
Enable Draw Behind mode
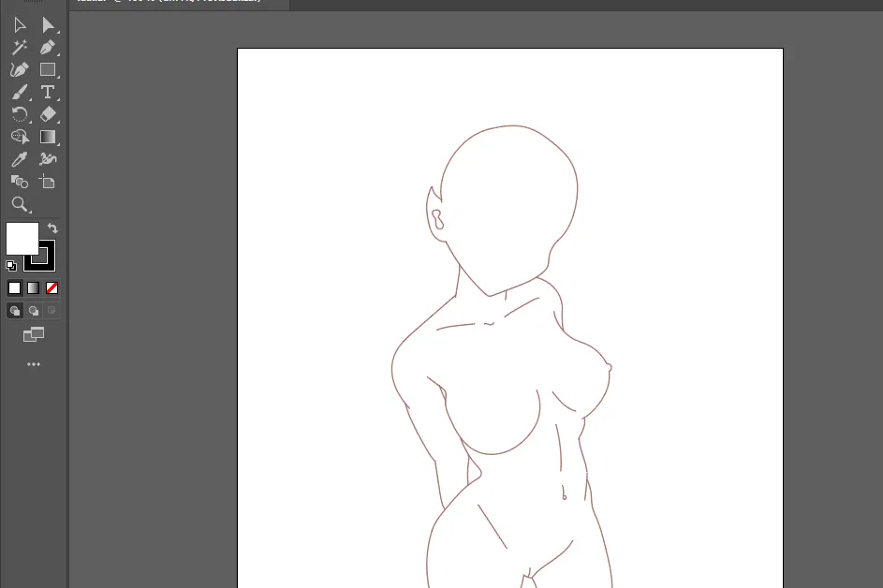(x=34, y=310)
